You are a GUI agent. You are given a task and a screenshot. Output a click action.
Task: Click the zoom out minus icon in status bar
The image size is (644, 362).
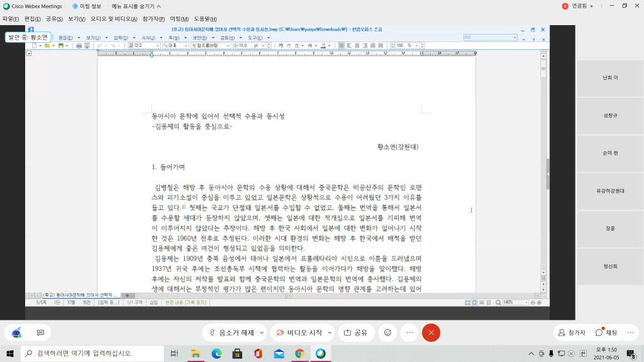pos(533,302)
